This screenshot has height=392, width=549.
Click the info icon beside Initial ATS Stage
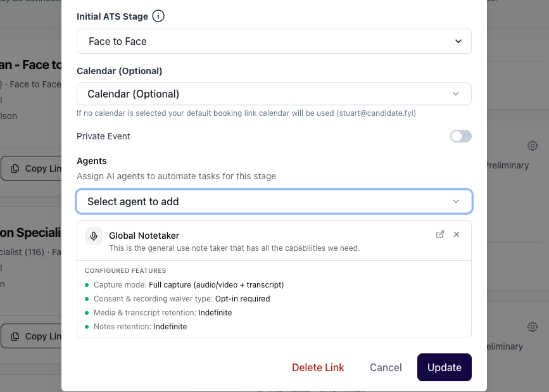[x=158, y=16]
